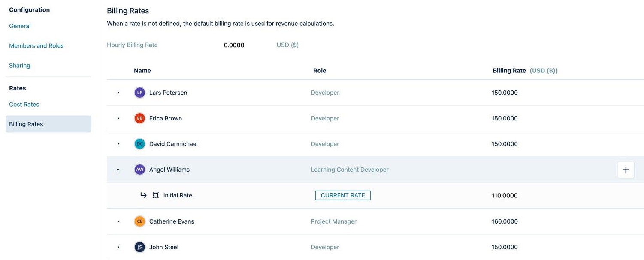644x260 pixels.
Task: Click Lars Petersen's avatar icon
Action: pos(139,92)
